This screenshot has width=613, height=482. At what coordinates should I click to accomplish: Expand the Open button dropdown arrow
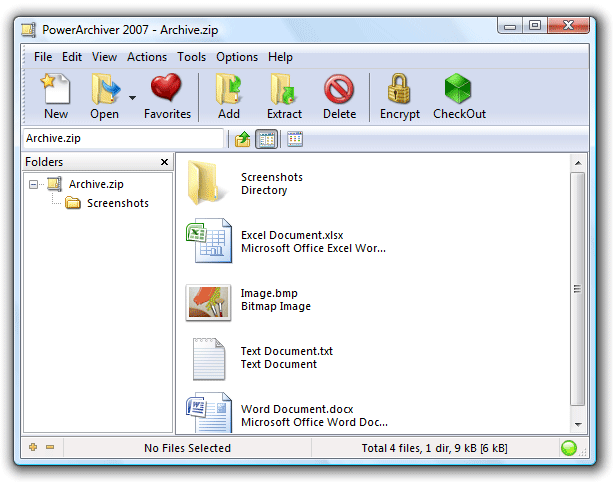pyautogui.click(x=133, y=98)
